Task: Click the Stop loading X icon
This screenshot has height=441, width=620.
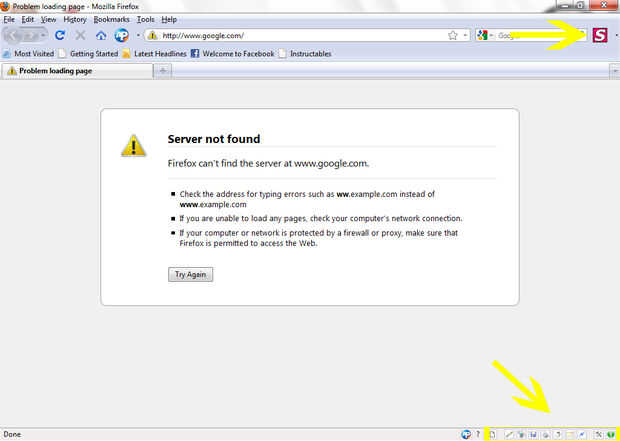Action: pos(80,36)
